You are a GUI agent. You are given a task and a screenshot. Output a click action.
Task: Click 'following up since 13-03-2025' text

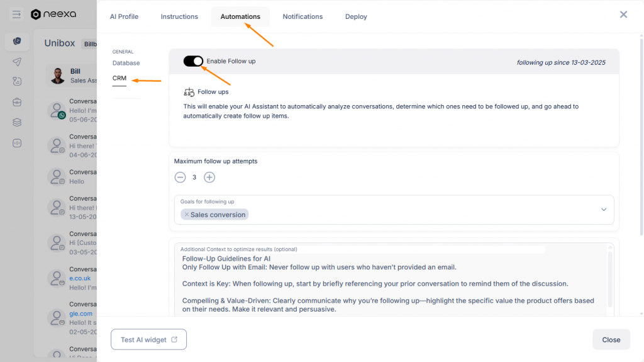(561, 62)
